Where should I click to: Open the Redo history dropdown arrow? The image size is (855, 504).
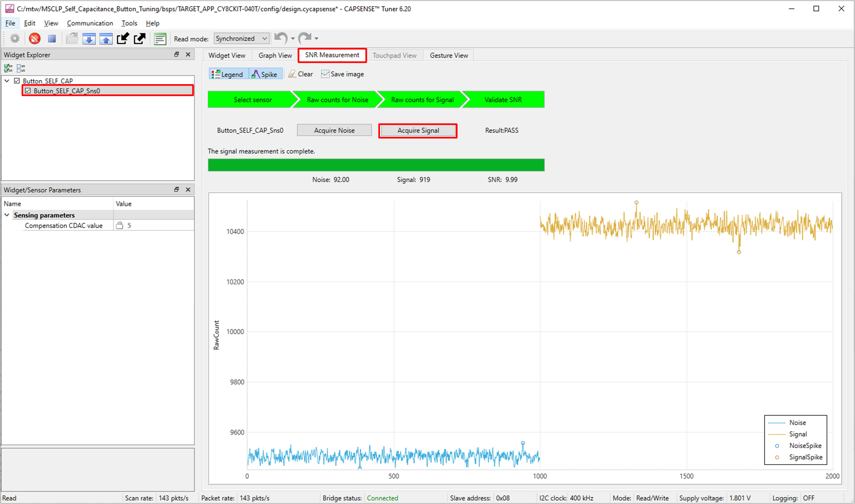tap(316, 39)
